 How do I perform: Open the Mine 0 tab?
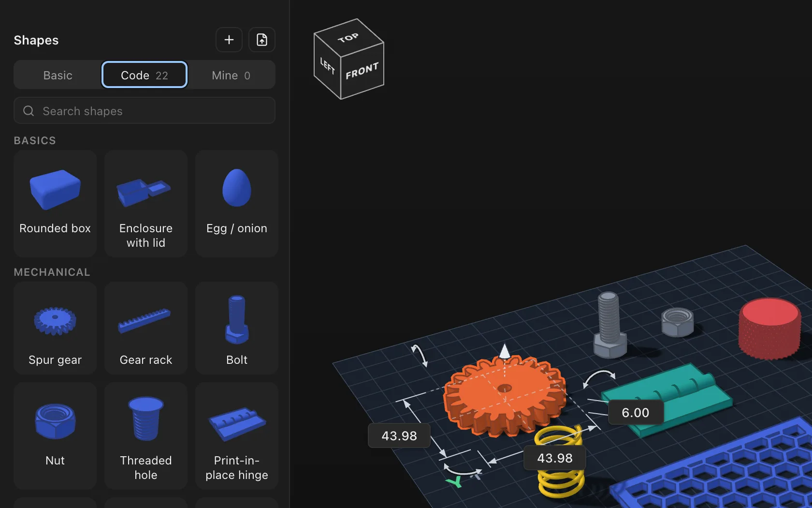(x=231, y=75)
